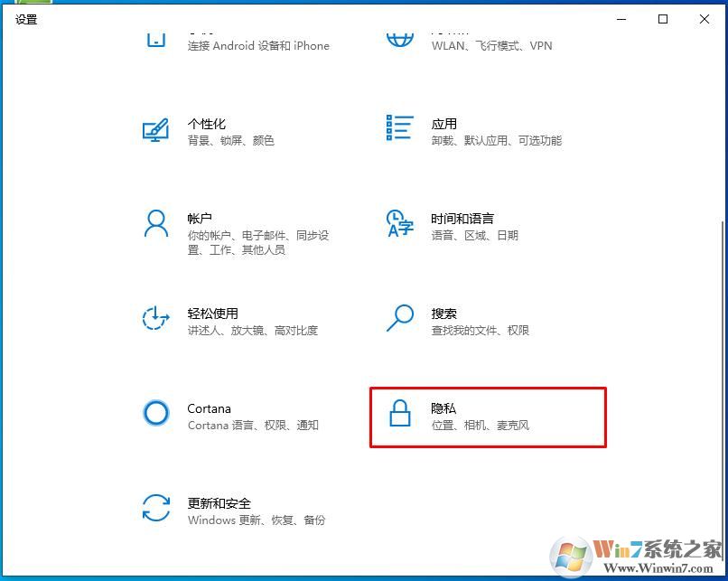Click the Cortana circle icon
Image resolution: width=728 pixels, height=581 pixels.
[x=156, y=412]
